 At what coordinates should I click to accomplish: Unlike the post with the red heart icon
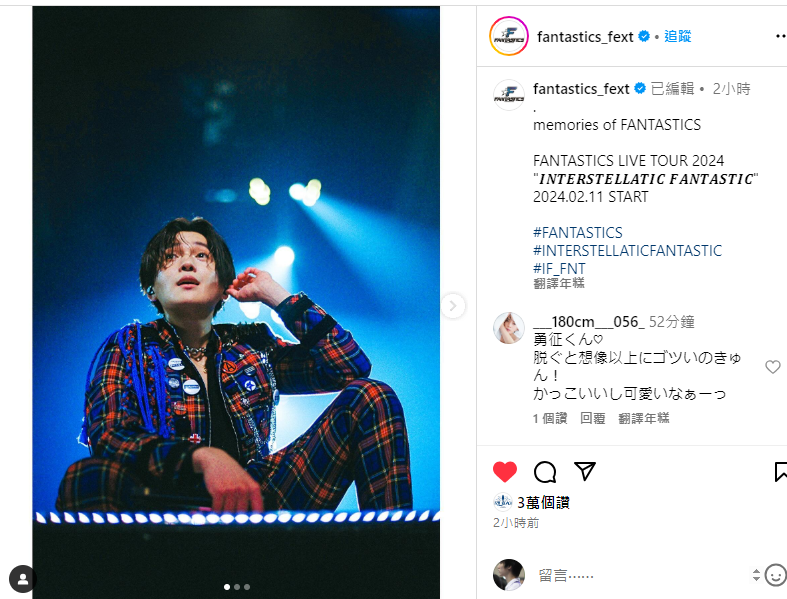(504, 471)
